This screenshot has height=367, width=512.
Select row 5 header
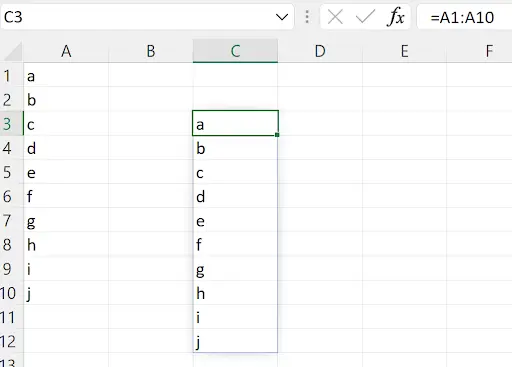(x=11, y=172)
